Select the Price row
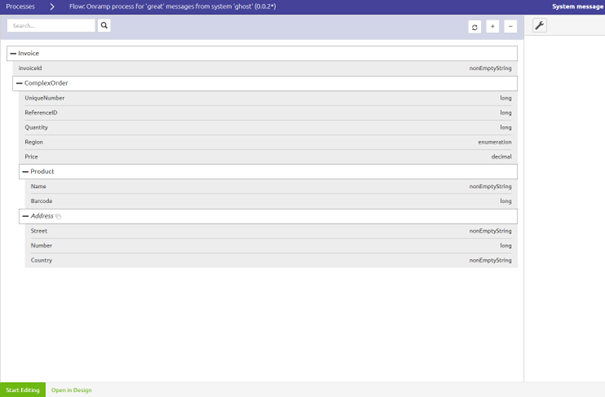Screen dimensions: 605x397 [x=268, y=157]
